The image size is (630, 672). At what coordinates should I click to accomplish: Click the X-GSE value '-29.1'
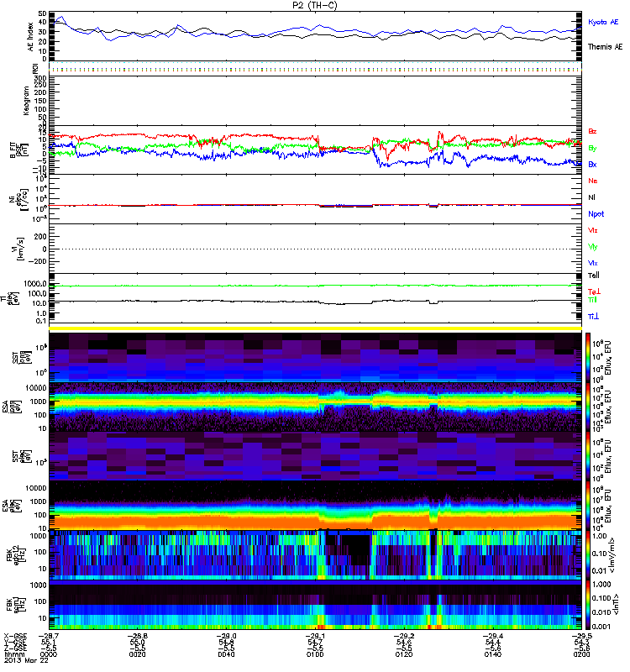pyautogui.click(x=314, y=636)
